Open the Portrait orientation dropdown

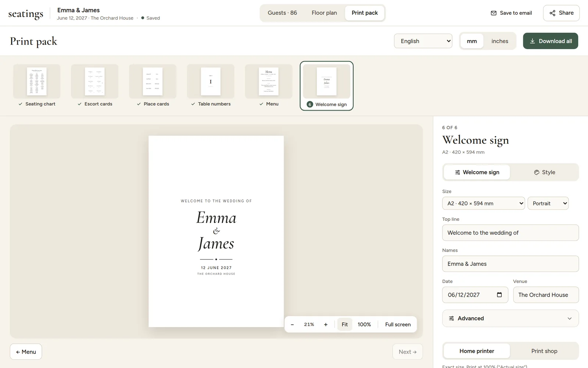548,204
